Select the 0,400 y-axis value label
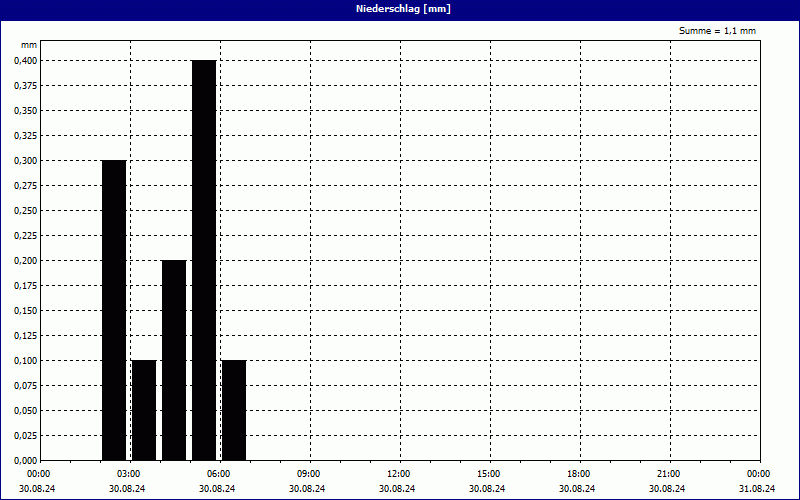The width and height of the screenshot is (800, 500). click(25, 60)
